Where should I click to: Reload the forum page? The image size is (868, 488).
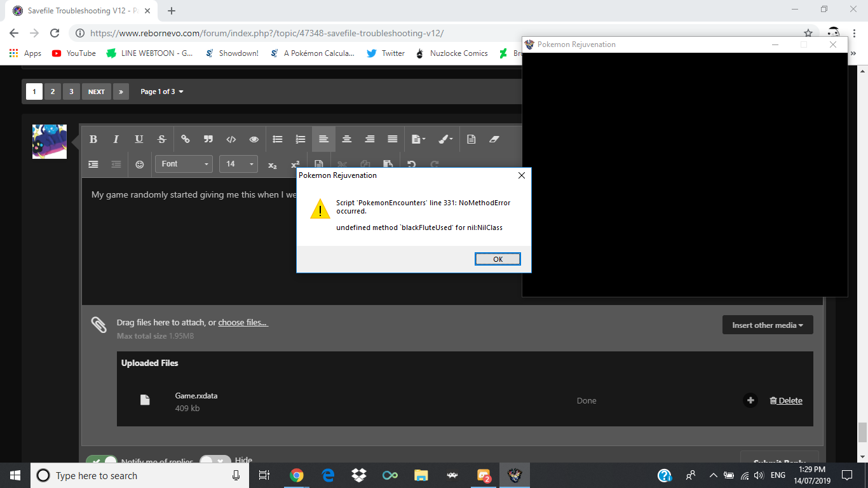(x=55, y=33)
